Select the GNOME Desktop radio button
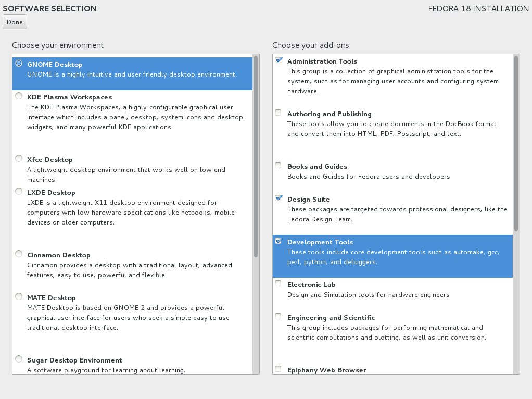 [19, 63]
